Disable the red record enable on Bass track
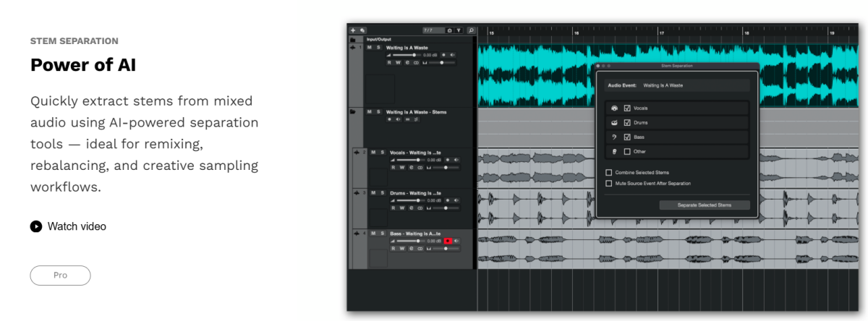The height and width of the screenshot is (321, 868). pyautogui.click(x=448, y=241)
